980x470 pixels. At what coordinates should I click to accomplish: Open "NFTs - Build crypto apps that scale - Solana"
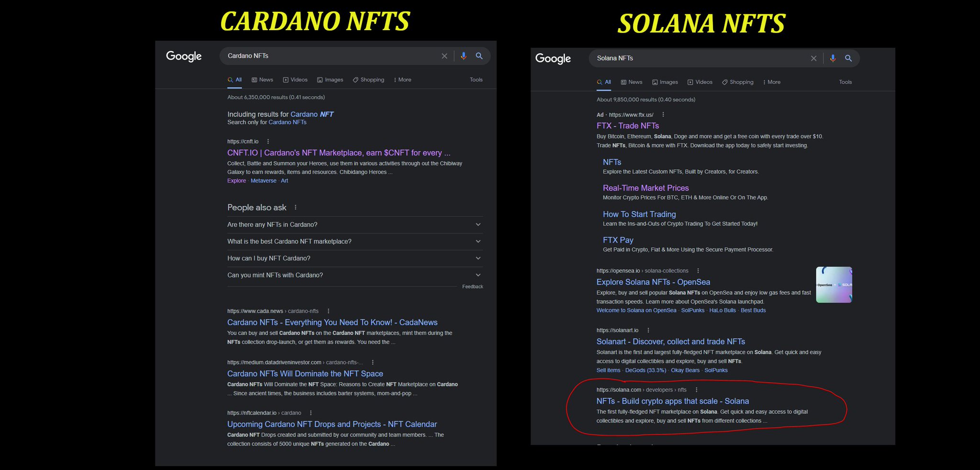click(x=673, y=402)
